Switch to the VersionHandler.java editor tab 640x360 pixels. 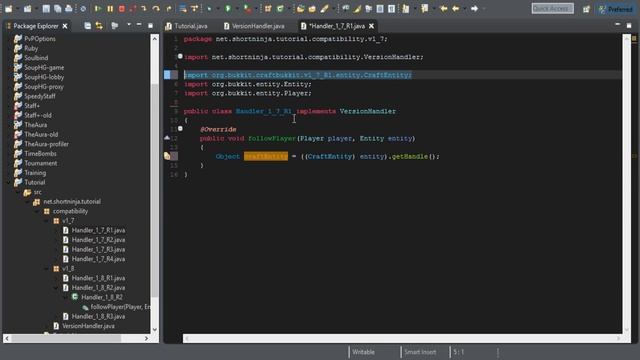pos(254,26)
